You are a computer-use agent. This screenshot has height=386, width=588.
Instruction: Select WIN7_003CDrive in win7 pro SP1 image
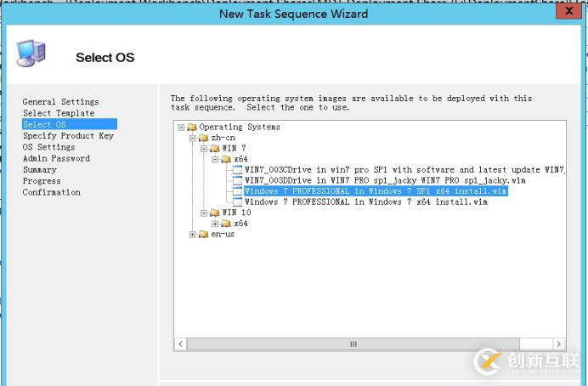pos(404,170)
